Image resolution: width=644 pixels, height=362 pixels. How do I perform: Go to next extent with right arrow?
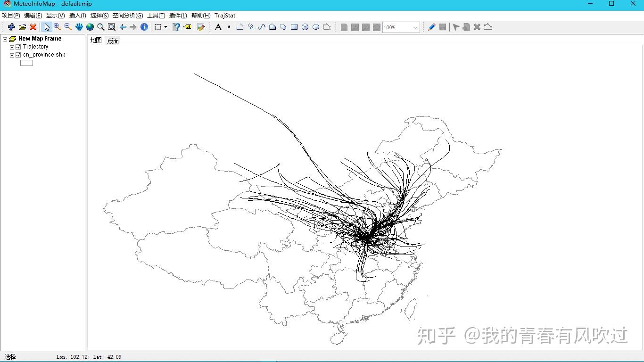tap(133, 27)
